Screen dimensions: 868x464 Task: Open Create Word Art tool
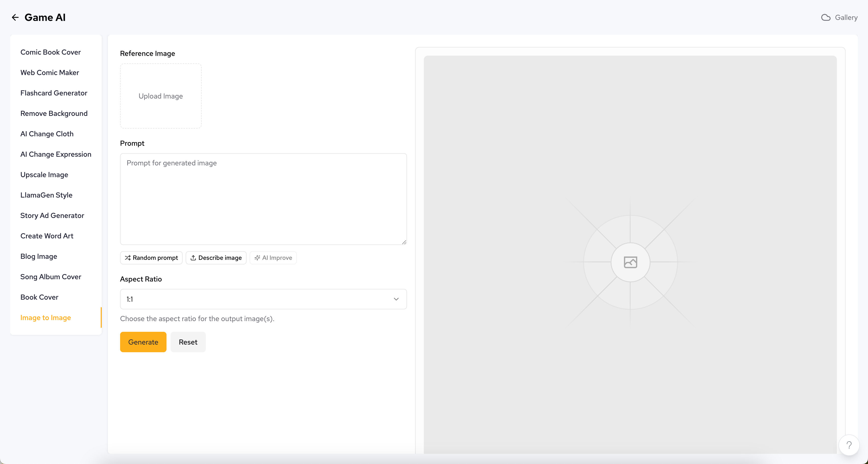[x=47, y=236]
